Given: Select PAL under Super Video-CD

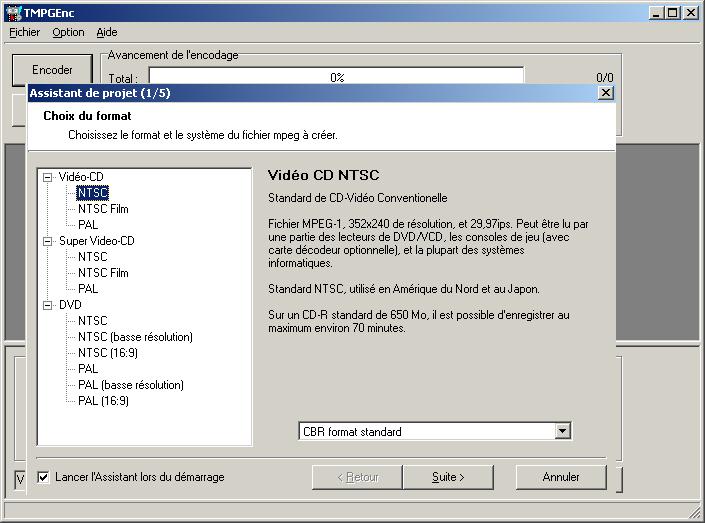Looking at the screenshot, I should pyautogui.click(x=88, y=289).
